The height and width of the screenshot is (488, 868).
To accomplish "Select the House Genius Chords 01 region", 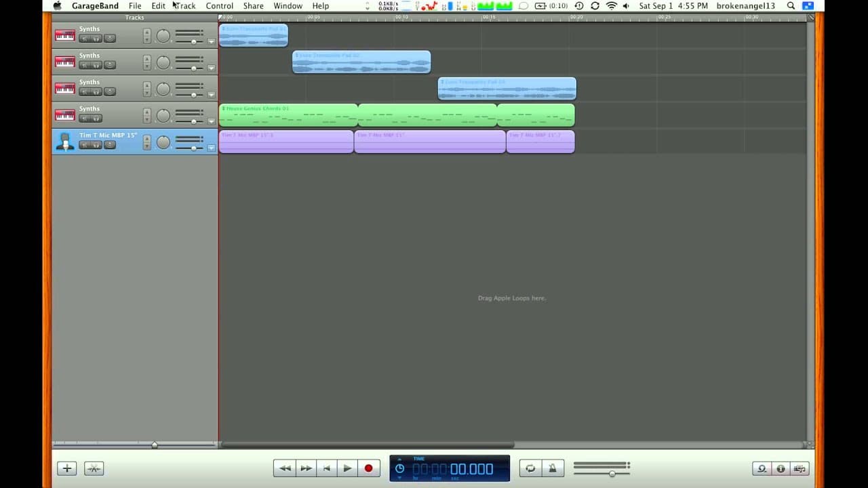I will point(288,115).
